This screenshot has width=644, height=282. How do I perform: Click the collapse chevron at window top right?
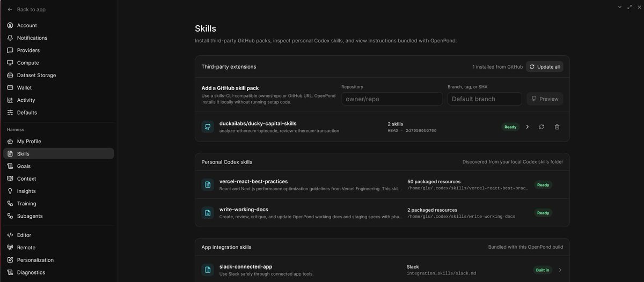click(x=620, y=6)
